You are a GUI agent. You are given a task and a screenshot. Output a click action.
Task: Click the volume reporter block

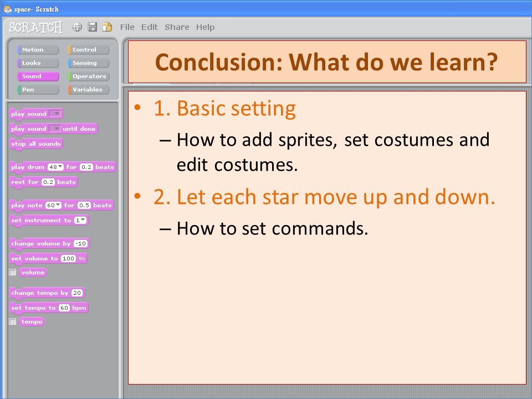pyautogui.click(x=33, y=272)
